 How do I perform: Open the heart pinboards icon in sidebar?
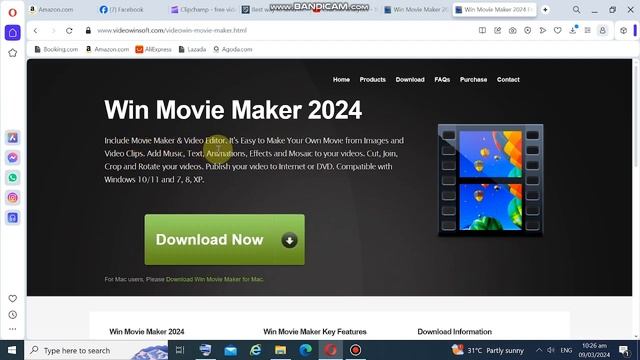click(13, 298)
